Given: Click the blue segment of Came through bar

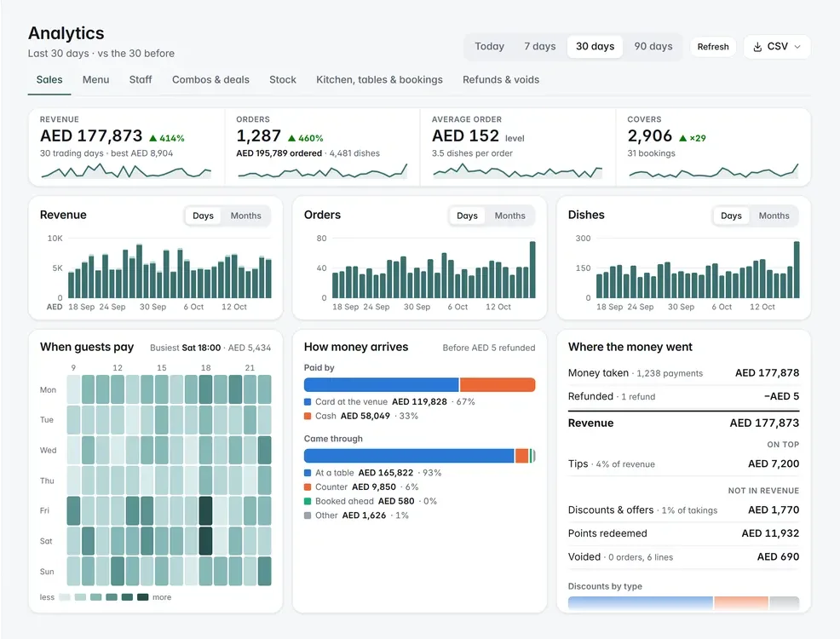Looking at the screenshot, I should tap(409, 456).
